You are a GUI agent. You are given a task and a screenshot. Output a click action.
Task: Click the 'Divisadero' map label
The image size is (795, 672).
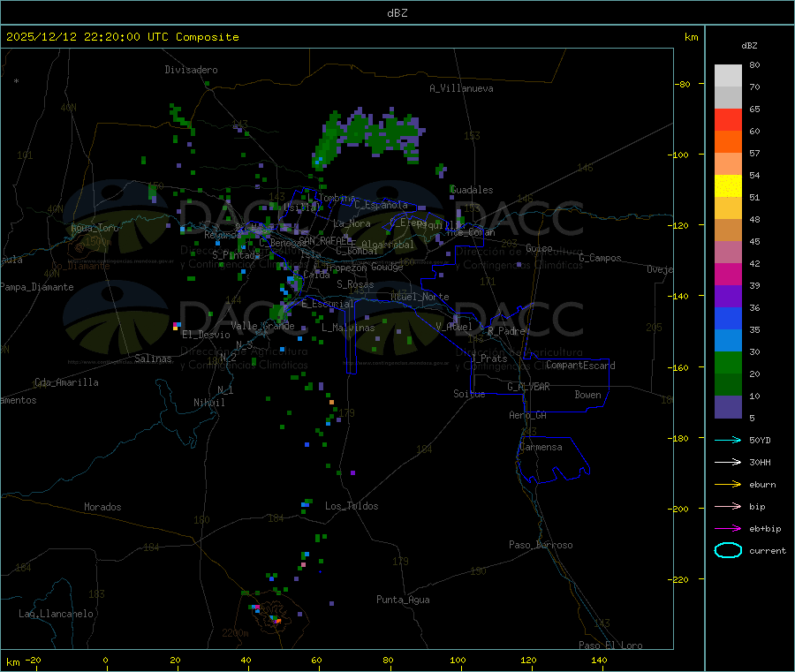click(191, 70)
